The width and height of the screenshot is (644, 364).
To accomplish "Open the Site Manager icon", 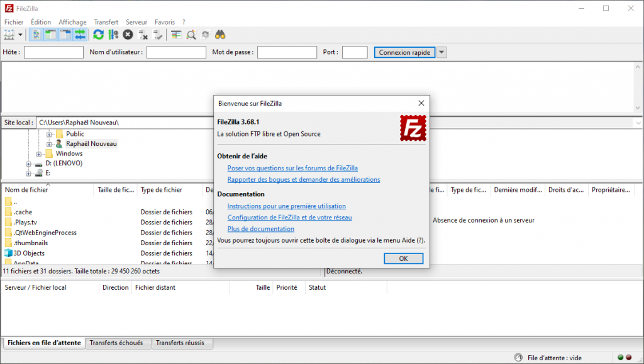I will (x=9, y=35).
